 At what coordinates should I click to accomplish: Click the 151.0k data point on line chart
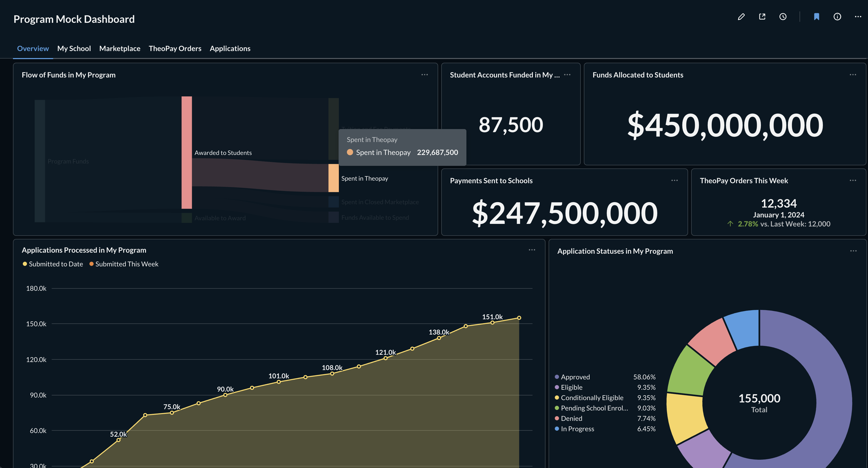pyautogui.click(x=492, y=323)
